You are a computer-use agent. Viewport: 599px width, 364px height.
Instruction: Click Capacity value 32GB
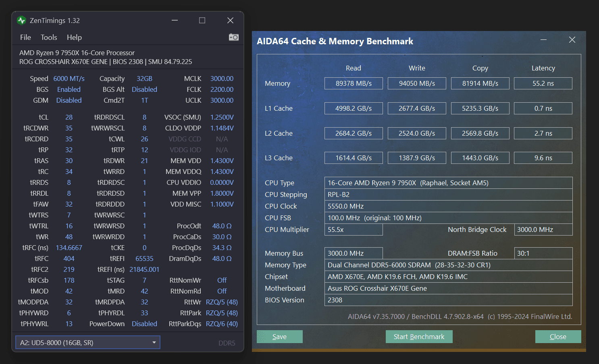(144, 79)
